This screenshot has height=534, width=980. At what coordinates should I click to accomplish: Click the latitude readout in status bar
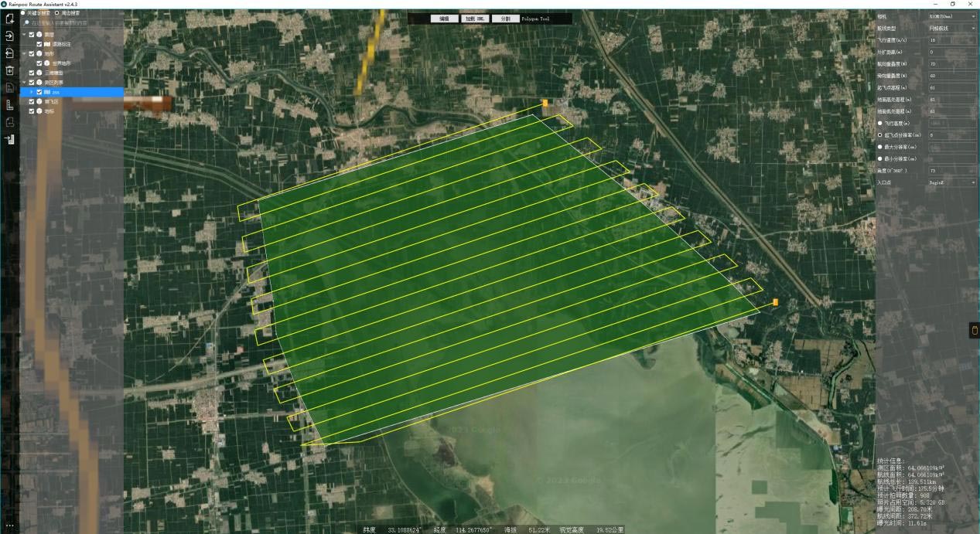coord(394,530)
